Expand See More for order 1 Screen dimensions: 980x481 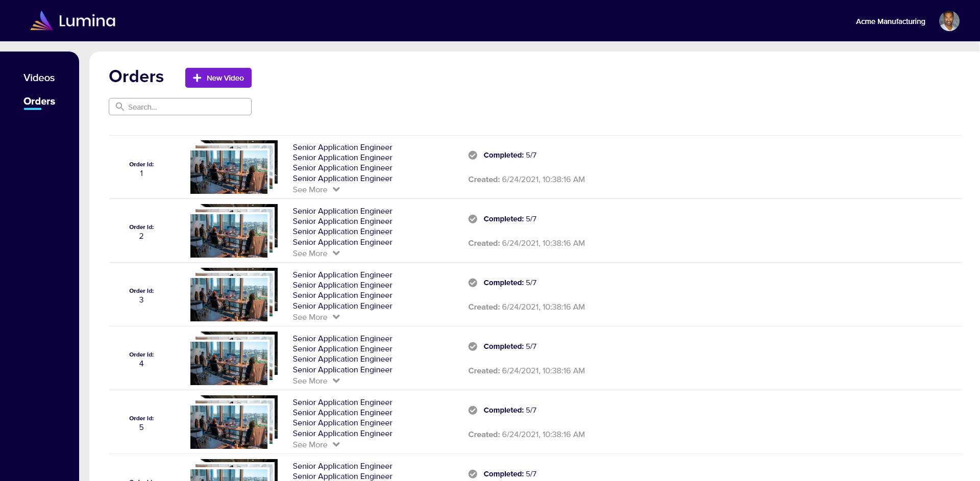316,190
